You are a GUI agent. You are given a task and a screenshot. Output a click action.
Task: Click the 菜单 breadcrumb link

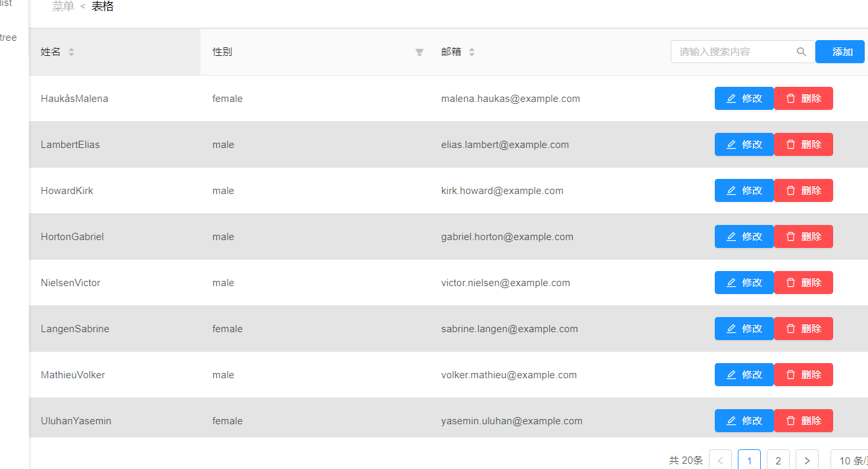click(62, 5)
